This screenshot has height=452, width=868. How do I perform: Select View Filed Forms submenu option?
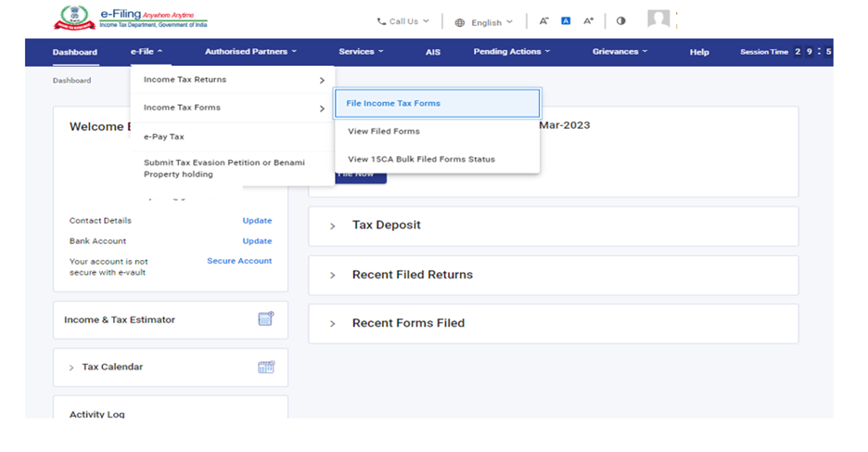[x=384, y=131]
